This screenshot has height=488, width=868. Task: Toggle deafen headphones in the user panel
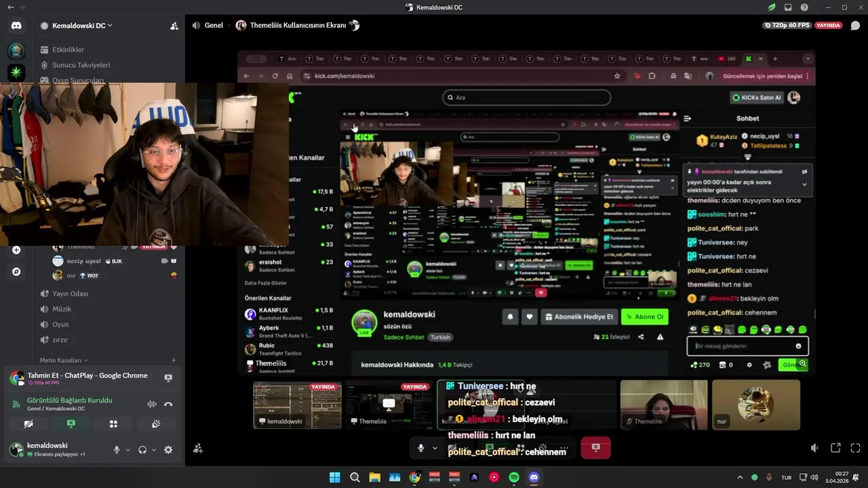[142, 449]
